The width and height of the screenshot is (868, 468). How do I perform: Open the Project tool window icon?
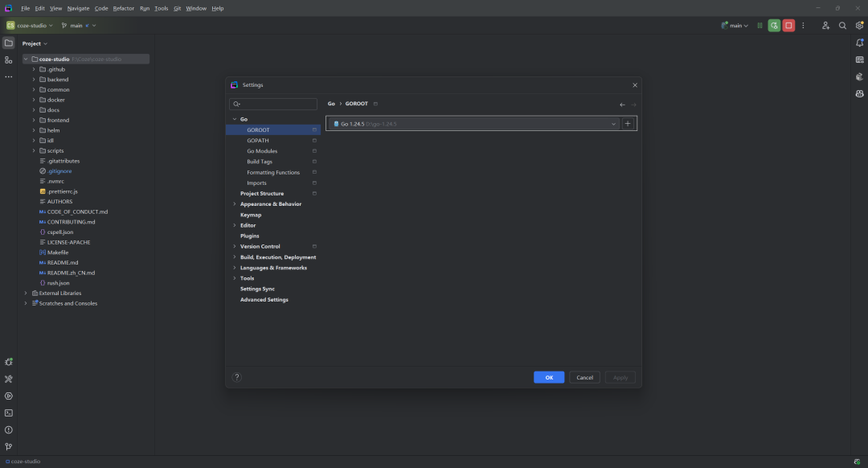coord(8,43)
